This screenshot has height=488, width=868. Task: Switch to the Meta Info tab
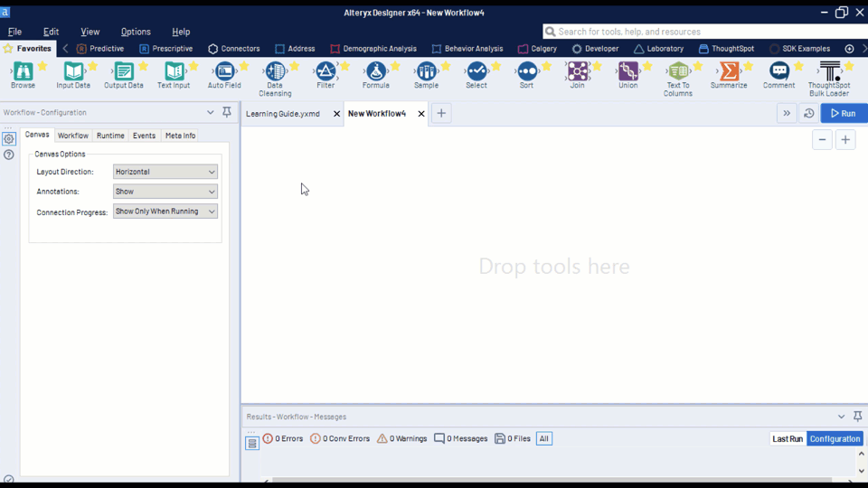(x=181, y=136)
